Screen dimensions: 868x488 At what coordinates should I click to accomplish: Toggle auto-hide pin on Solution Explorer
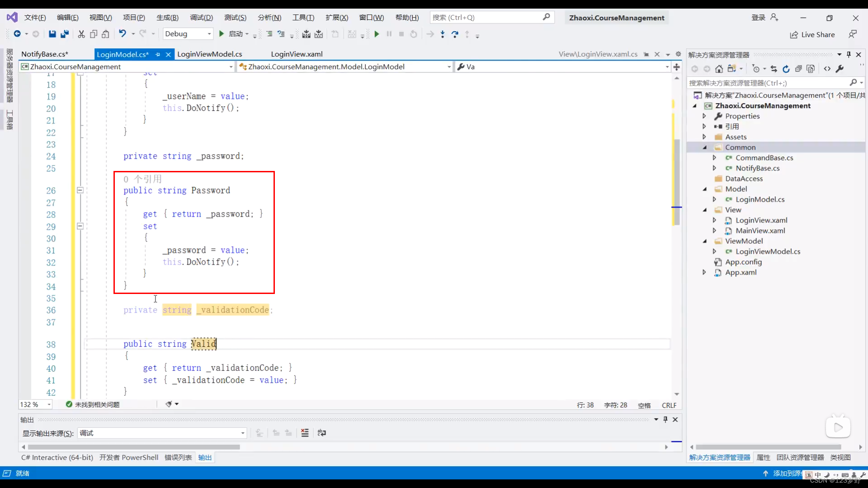pyautogui.click(x=849, y=55)
